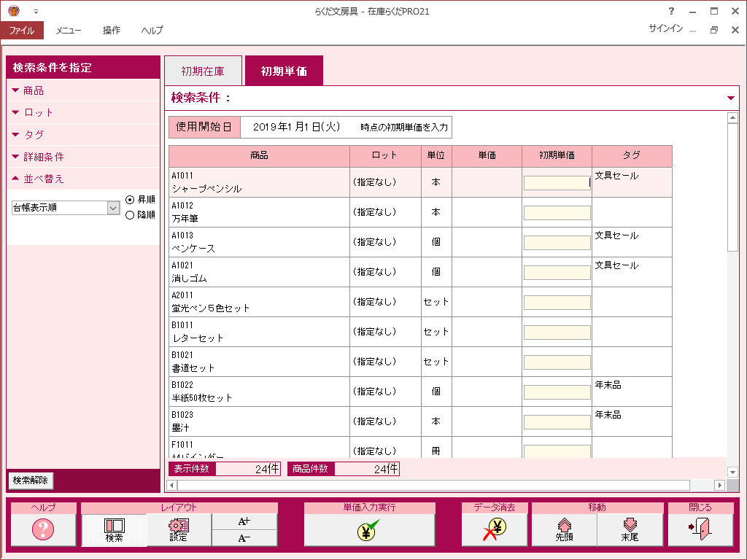This screenshot has width=747, height=560.
Task: Open the 設定 layout settings icon
Action: (x=179, y=529)
